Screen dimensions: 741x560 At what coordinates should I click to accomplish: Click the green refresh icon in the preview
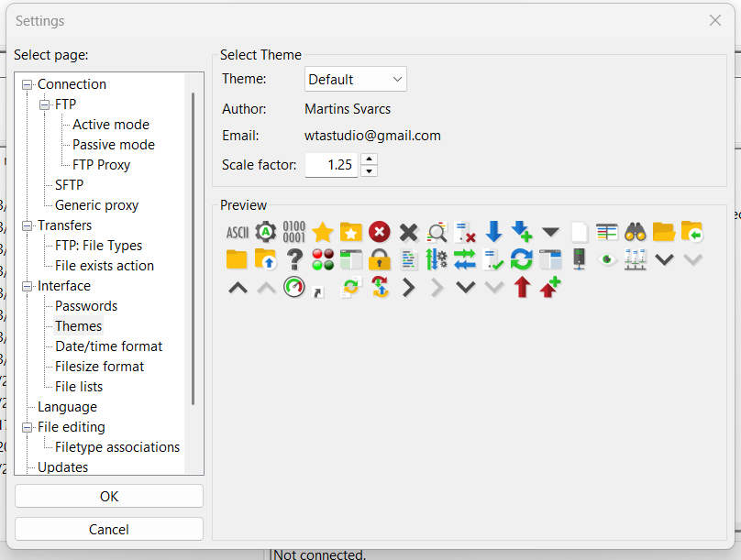[x=522, y=260]
